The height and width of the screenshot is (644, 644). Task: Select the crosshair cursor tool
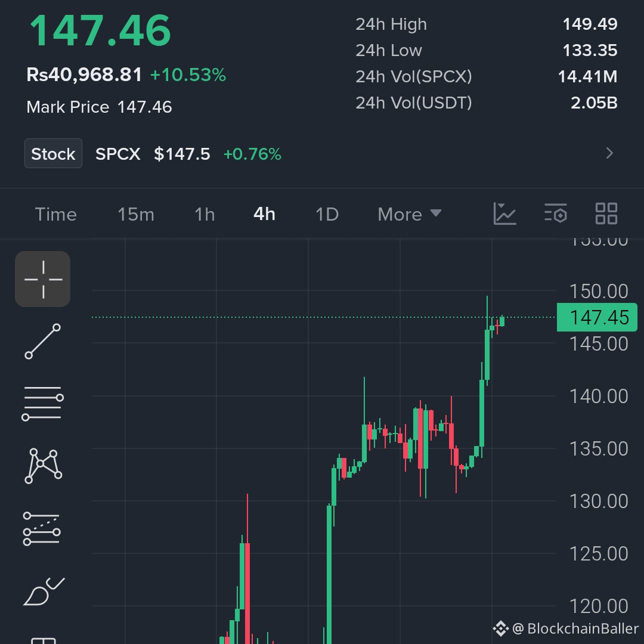point(43,279)
